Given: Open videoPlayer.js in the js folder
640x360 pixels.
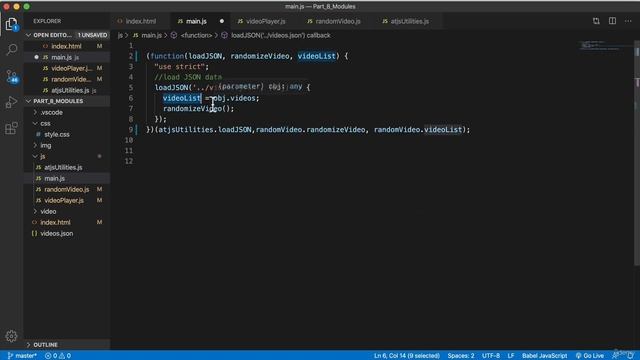Looking at the screenshot, I should tap(64, 200).
